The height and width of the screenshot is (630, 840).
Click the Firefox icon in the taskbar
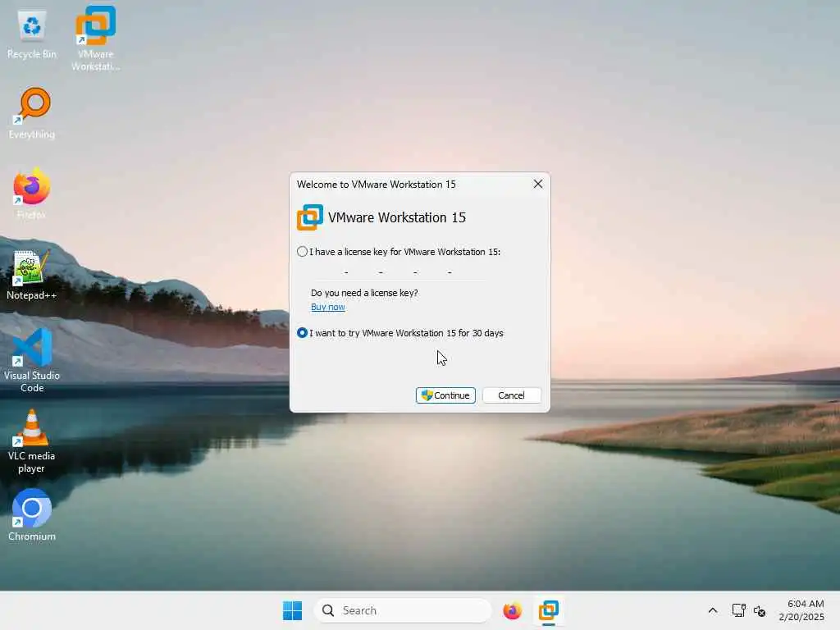(x=512, y=610)
